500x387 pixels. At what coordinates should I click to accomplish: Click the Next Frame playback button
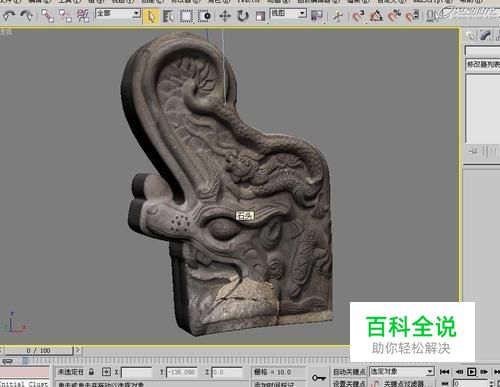click(x=484, y=371)
